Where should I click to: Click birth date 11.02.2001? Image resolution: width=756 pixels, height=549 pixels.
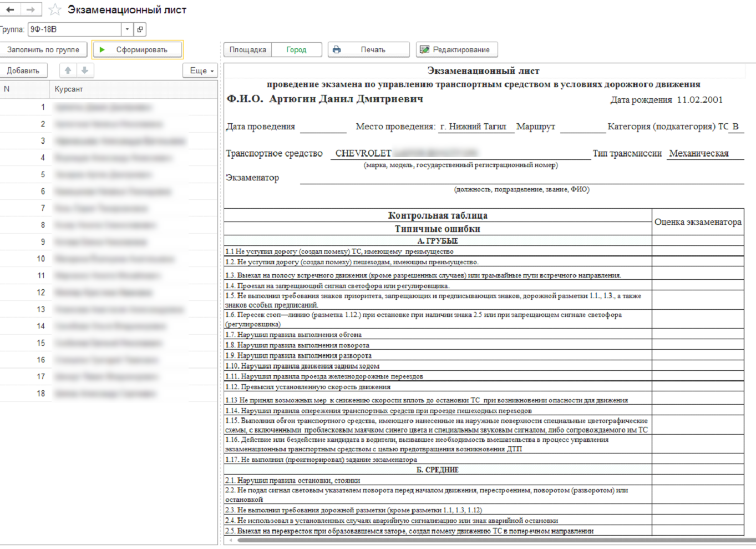[x=699, y=100]
